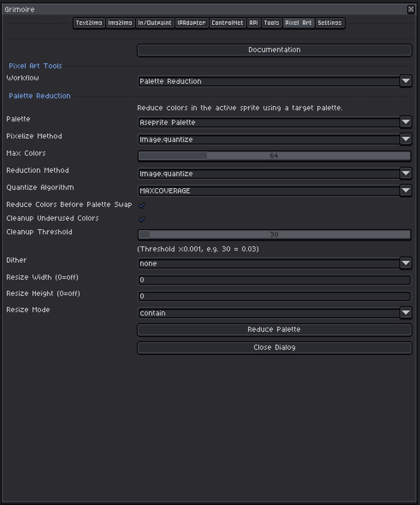The image size is (420, 505).
Task: Click the Documentation button
Action: click(275, 50)
